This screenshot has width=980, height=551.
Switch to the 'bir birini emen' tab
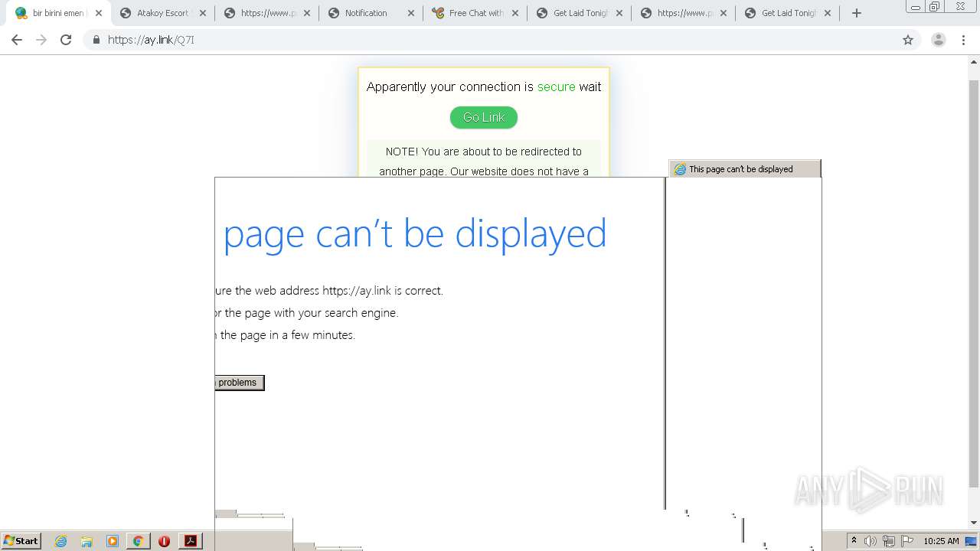(x=58, y=13)
